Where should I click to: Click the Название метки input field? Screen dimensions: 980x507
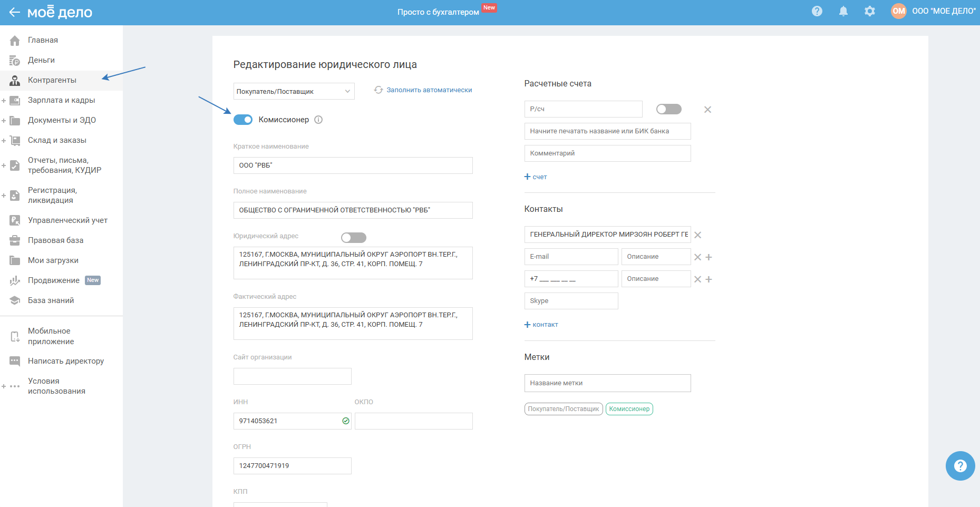(x=607, y=383)
